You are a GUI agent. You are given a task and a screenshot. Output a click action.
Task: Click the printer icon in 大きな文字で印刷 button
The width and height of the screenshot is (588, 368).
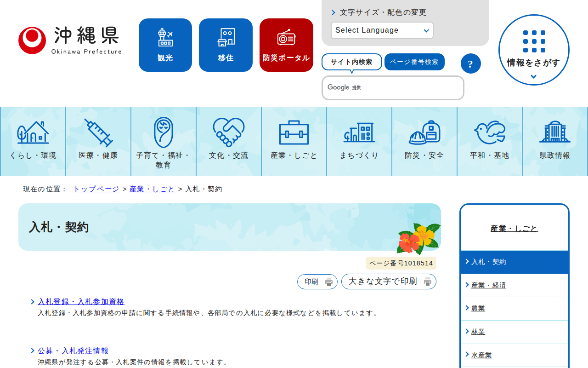pos(428,282)
